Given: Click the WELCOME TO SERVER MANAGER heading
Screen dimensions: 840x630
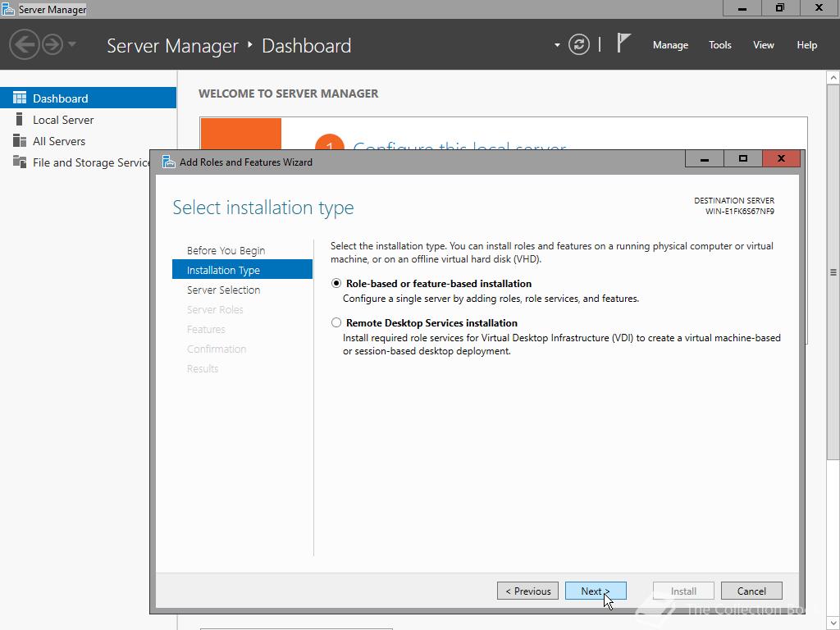Looking at the screenshot, I should [288, 94].
